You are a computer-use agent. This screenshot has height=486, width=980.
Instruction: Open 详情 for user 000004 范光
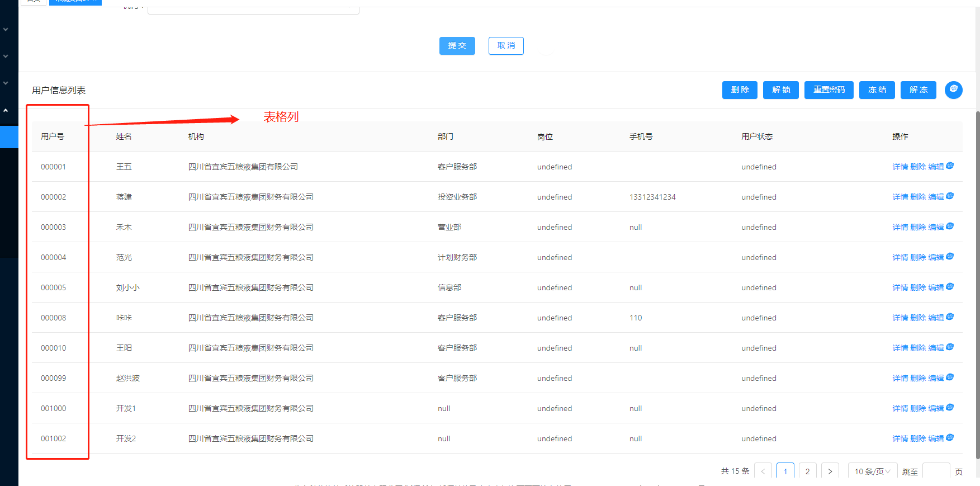(x=900, y=257)
